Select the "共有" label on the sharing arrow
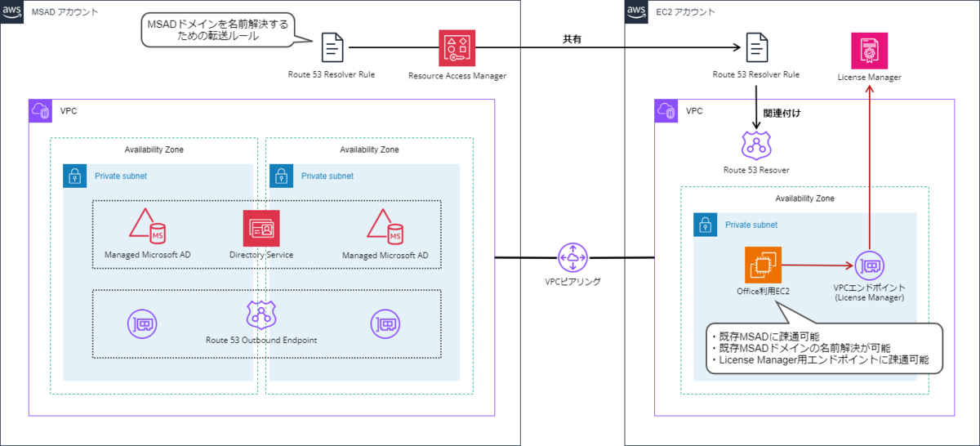Viewport: 980px width, 446px height. [x=573, y=38]
